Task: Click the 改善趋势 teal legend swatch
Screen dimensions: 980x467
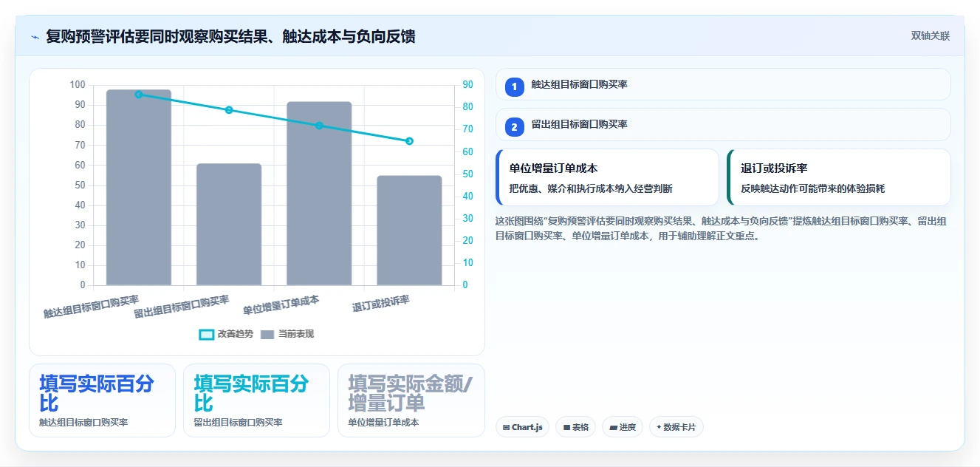Action: point(207,335)
